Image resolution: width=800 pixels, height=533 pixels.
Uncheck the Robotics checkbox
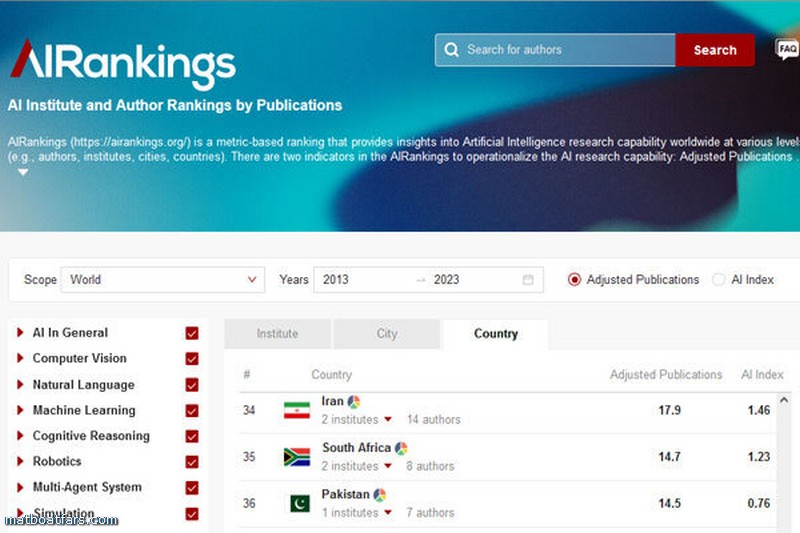[x=192, y=462]
